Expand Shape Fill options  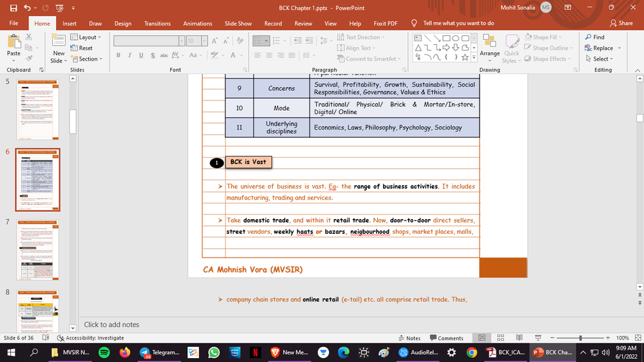(x=543, y=37)
